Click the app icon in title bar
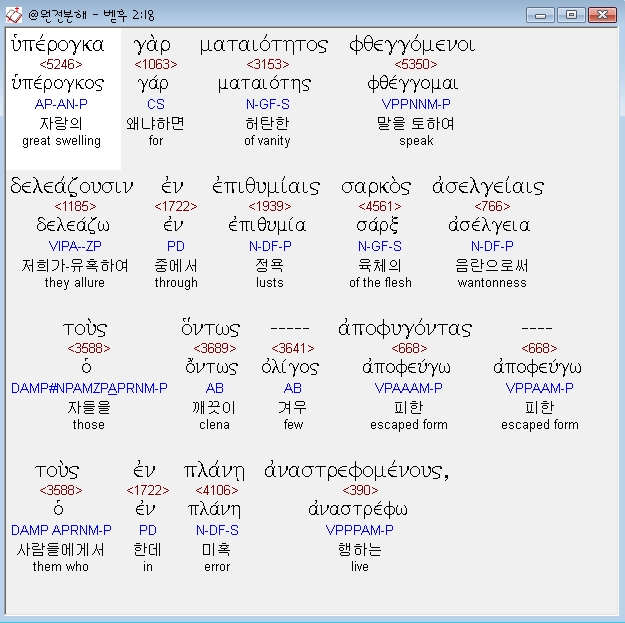This screenshot has width=625, height=623. (14, 15)
